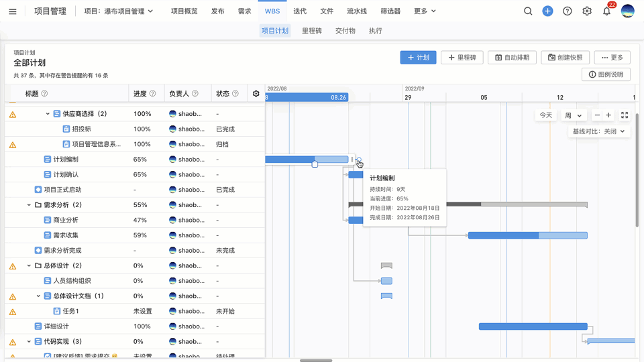Collapse the 需求分析 (2) folder

[x=29, y=205]
